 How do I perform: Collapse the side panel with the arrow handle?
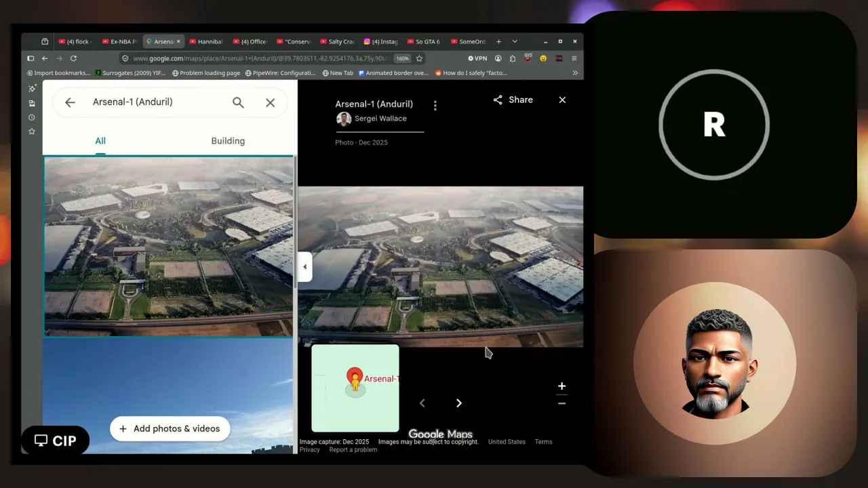(x=304, y=267)
